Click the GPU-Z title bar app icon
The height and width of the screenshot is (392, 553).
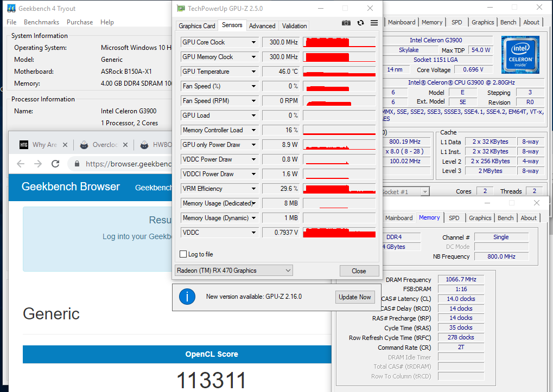click(181, 8)
